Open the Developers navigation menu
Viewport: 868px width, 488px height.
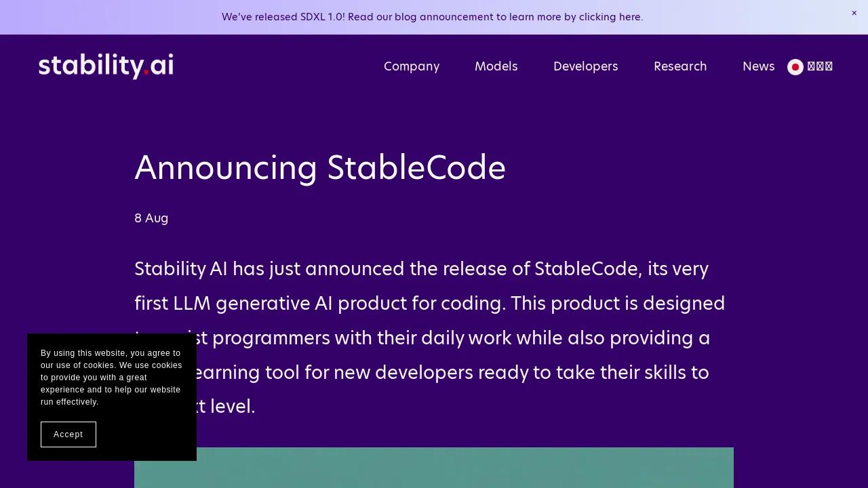pyautogui.click(x=585, y=66)
